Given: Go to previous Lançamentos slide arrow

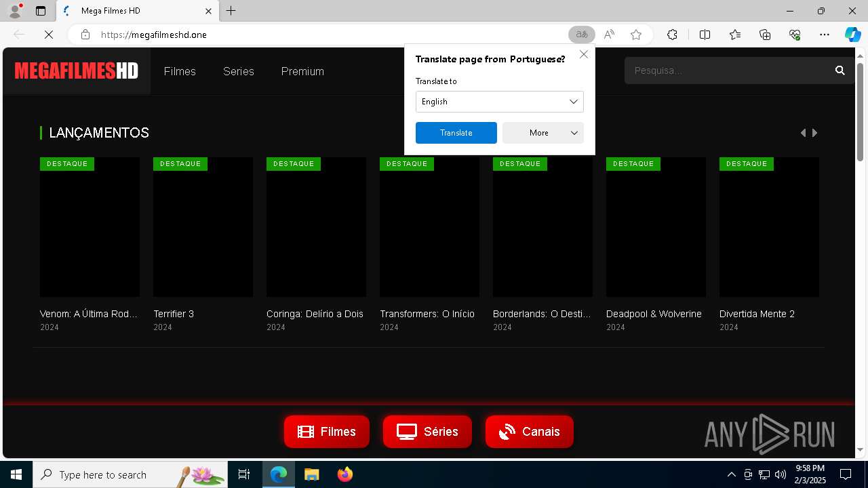Looking at the screenshot, I should (804, 133).
